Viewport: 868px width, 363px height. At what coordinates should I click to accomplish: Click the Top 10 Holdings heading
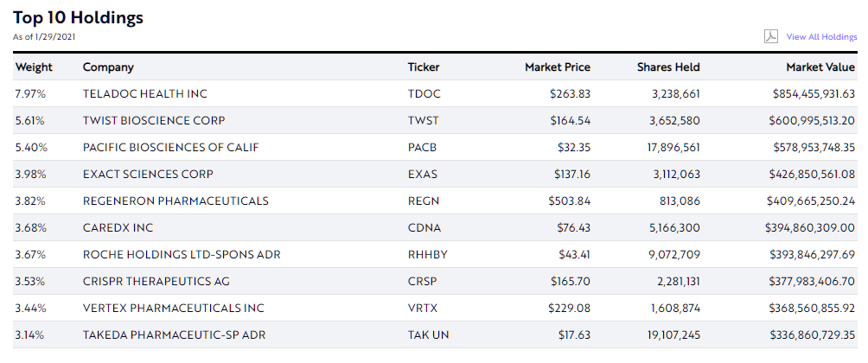click(x=78, y=17)
